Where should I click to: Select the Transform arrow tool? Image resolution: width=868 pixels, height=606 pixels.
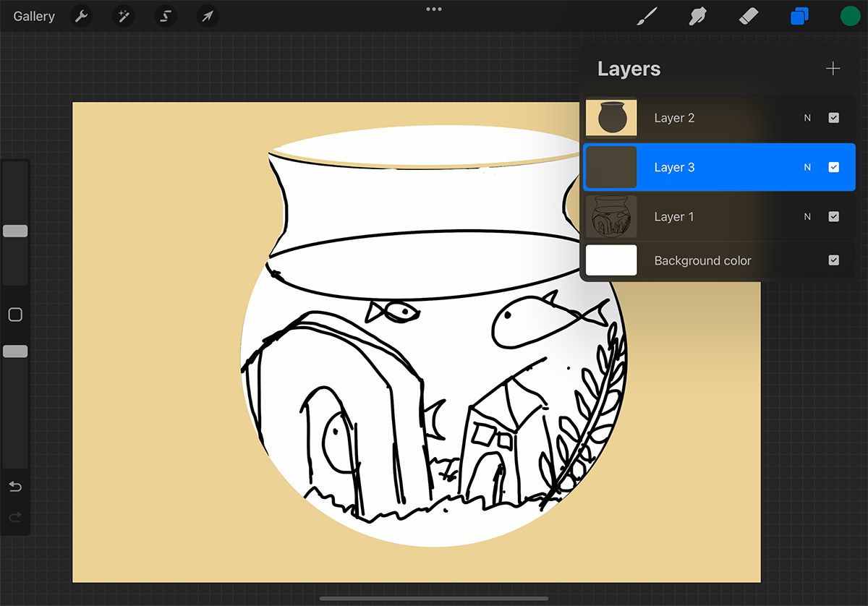(207, 16)
